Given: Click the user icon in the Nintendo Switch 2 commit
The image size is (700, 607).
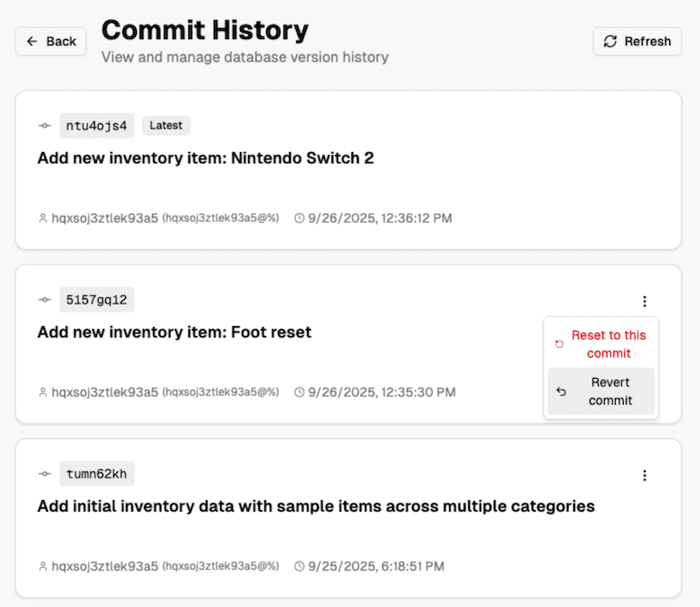Looking at the screenshot, I should [43, 218].
